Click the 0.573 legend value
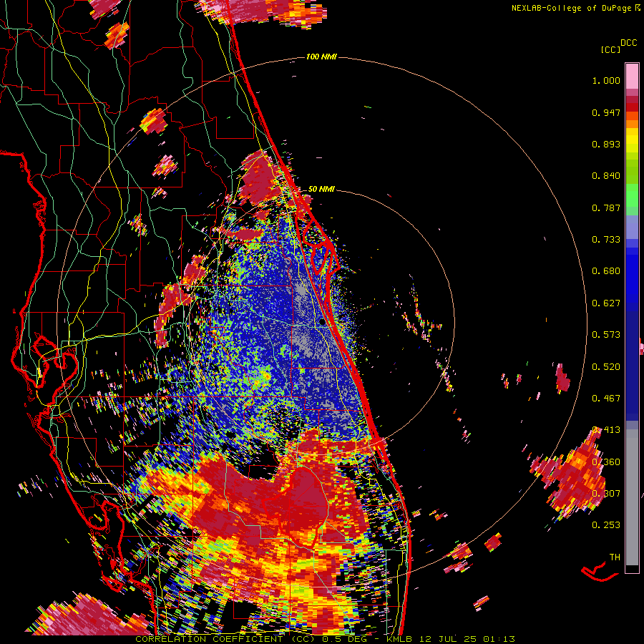This screenshot has width=644, height=644. [606, 335]
